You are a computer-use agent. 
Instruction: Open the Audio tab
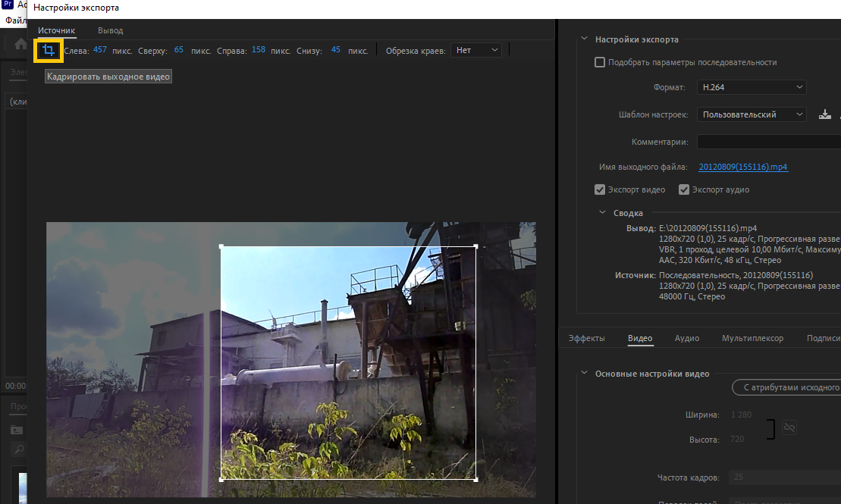pos(687,338)
